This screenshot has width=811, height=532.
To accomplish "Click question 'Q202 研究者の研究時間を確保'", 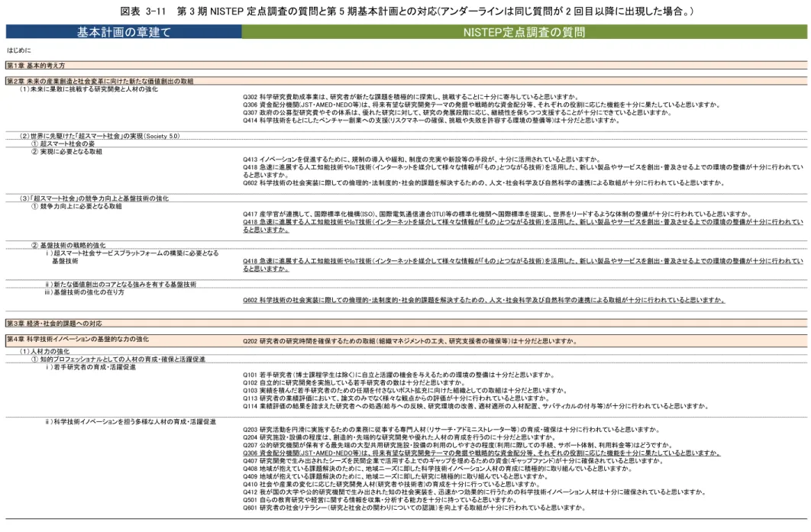I will (x=410, y=341).
